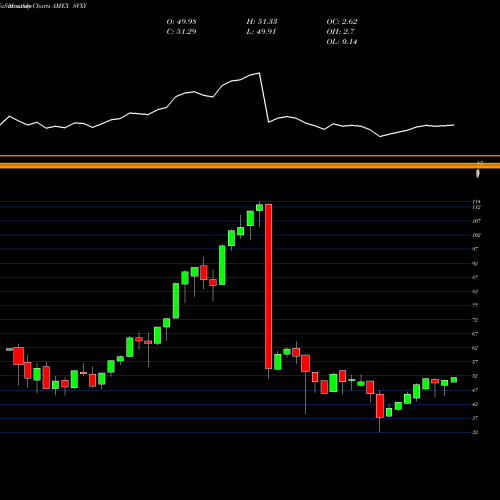This screenshot has width=500, height=500.
Task: Click the small marker icon below the orange band
Action: tap(478, 174)
